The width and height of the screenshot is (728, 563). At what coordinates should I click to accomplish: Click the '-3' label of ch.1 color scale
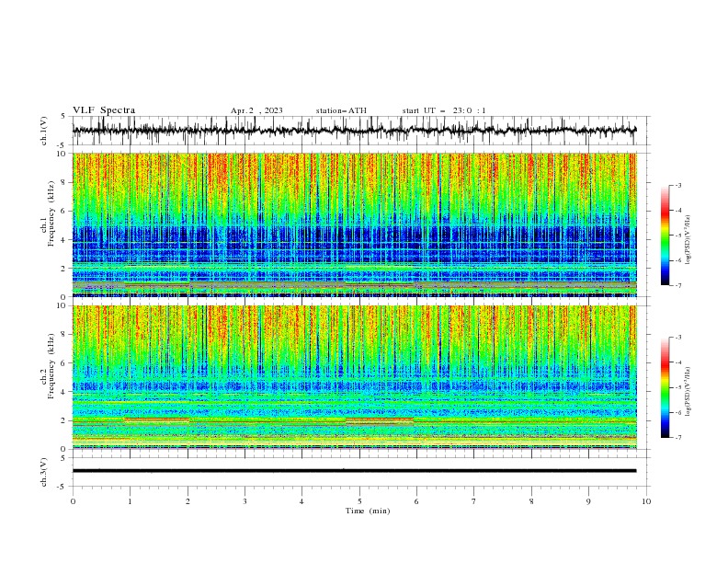678,185
